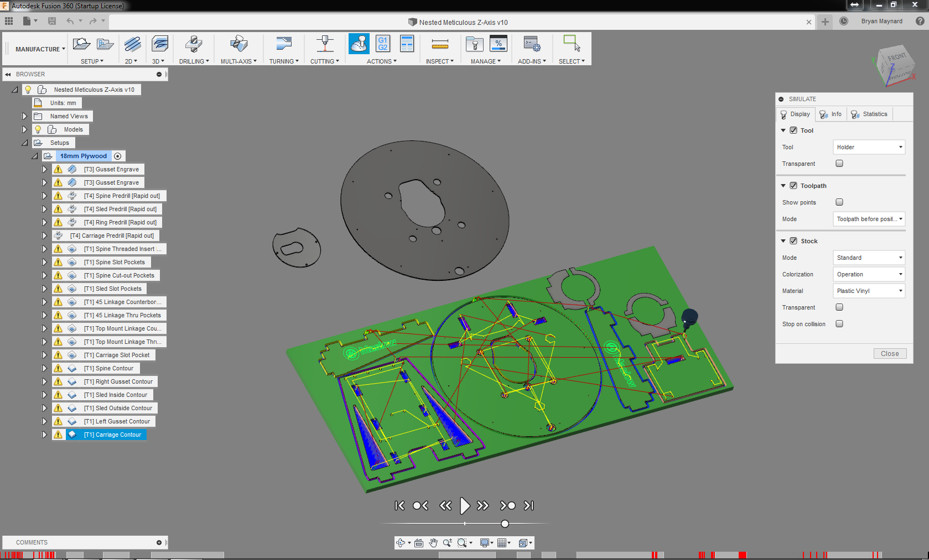Switch to the Statistics tab

coord(869,114)
